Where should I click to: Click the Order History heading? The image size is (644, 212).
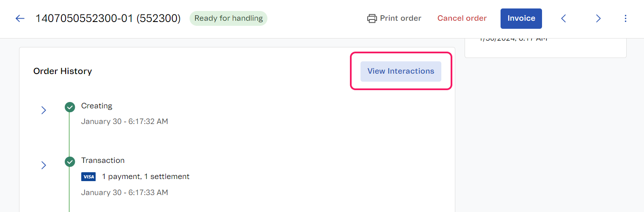coord(63,72)
